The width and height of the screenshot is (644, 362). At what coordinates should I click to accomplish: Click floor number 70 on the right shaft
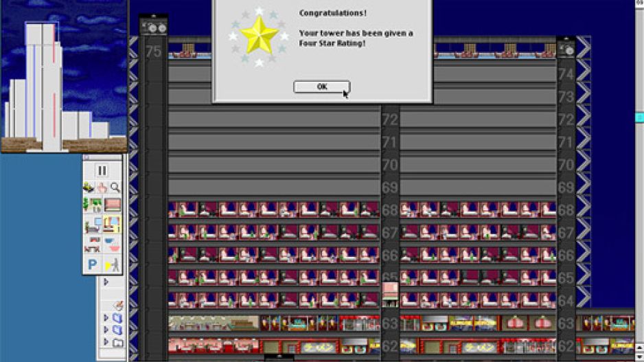[566, 165]
